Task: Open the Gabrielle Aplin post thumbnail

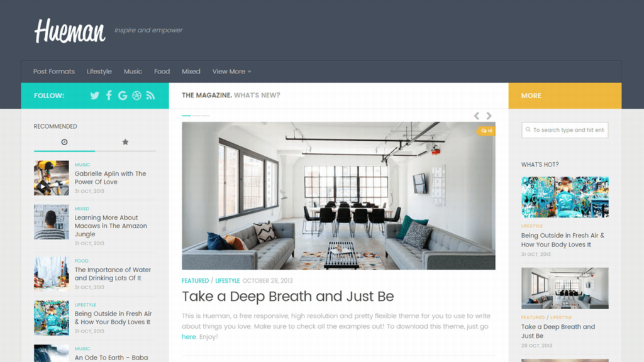Action: coord(52,178)
